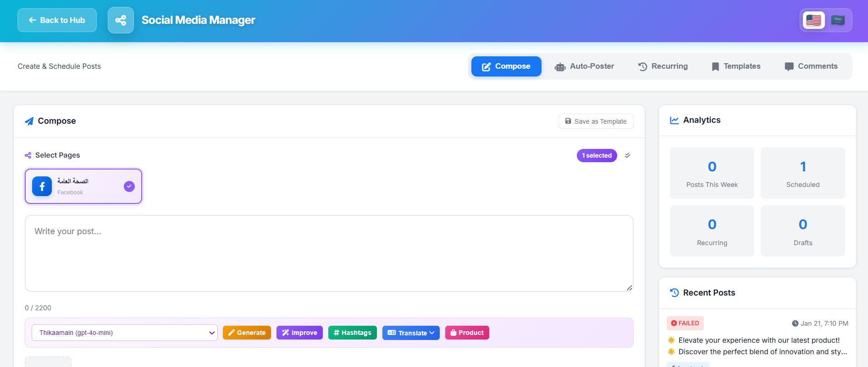Image resolution: width=868 pixels, height=367 pixels.
Task: Click the Recent Posts history icon
Action: click(x=674, y=293)
